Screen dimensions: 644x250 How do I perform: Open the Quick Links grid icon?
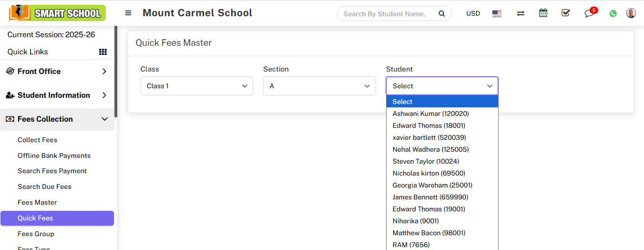[x=102, y=52]
